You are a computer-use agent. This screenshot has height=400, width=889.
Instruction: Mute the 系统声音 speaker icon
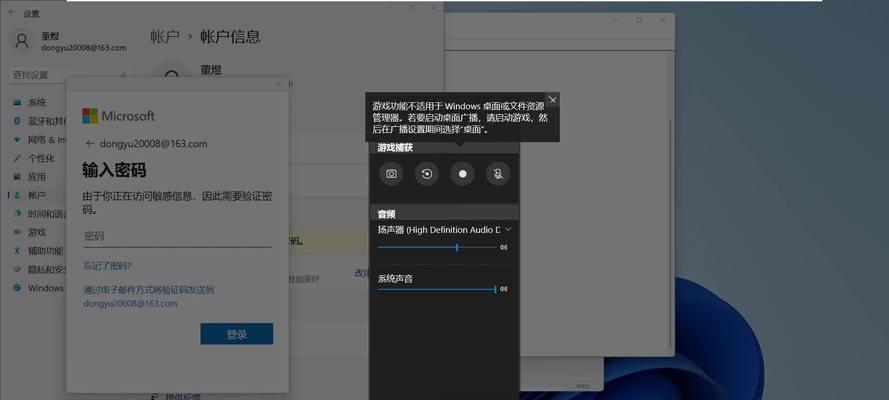tap(503, 289)
